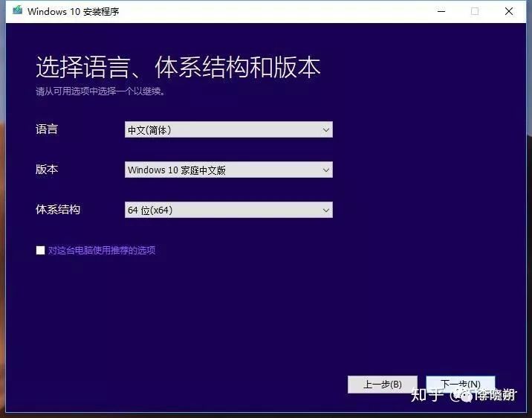Minimize the Windows 10 安装程序 window
Screen dimensions: 532x418
441,11
